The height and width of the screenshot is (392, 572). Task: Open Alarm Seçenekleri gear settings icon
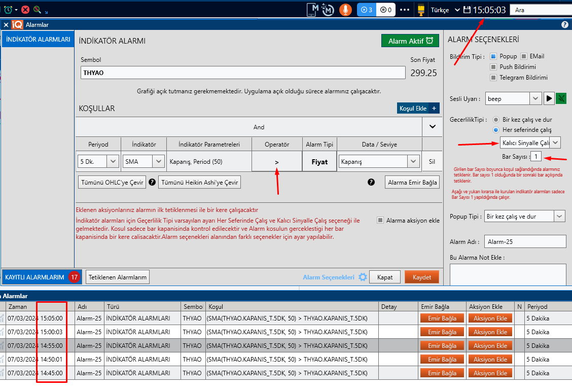363,277
